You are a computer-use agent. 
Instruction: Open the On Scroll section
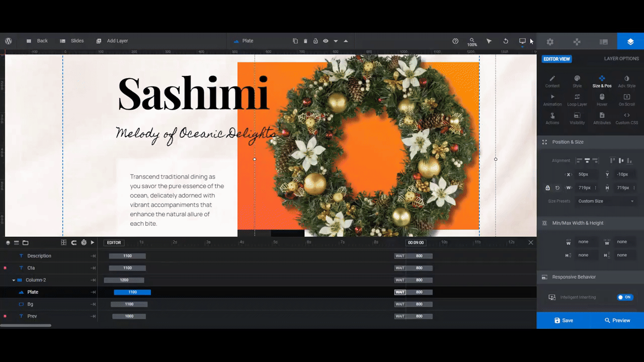[626, 100]
